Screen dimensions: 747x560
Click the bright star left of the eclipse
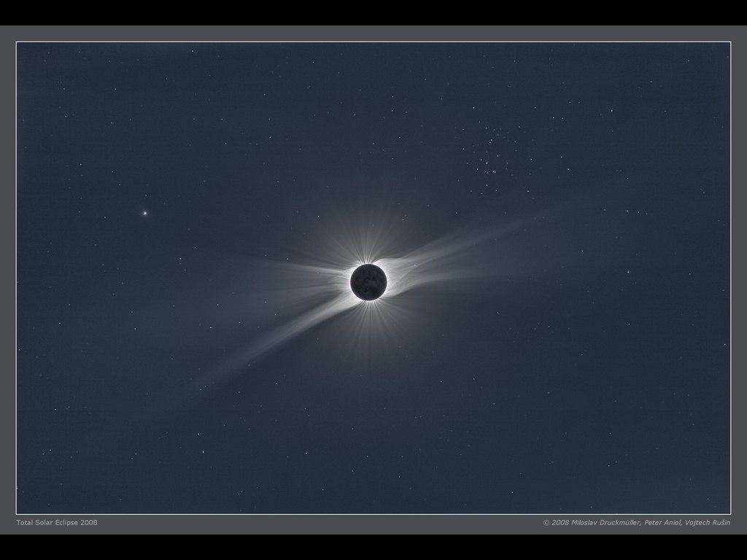point(145,213)
